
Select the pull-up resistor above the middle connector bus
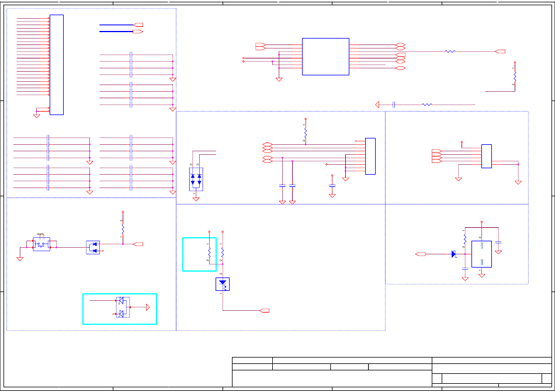(x=306, y=133)
